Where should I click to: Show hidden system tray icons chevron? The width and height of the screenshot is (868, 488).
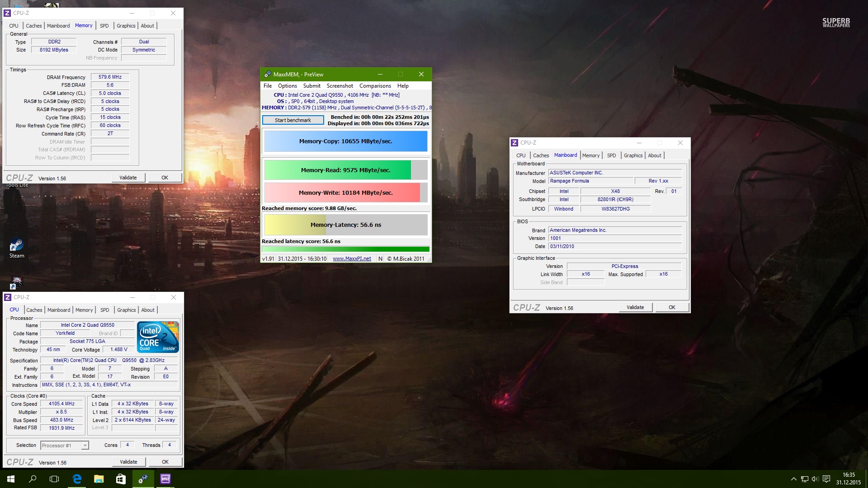click(793, 479)
